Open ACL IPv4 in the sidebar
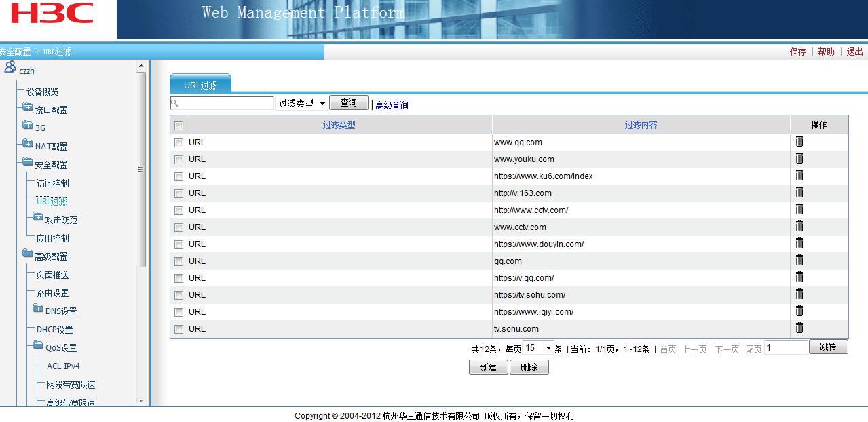868x422 pixels. click(63, 366)
